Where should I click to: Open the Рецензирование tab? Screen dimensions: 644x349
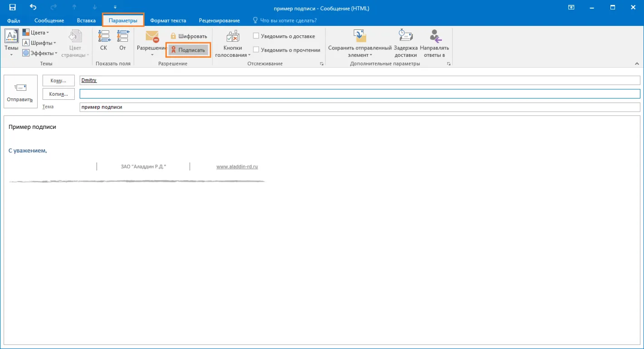(x=219, y=20)
